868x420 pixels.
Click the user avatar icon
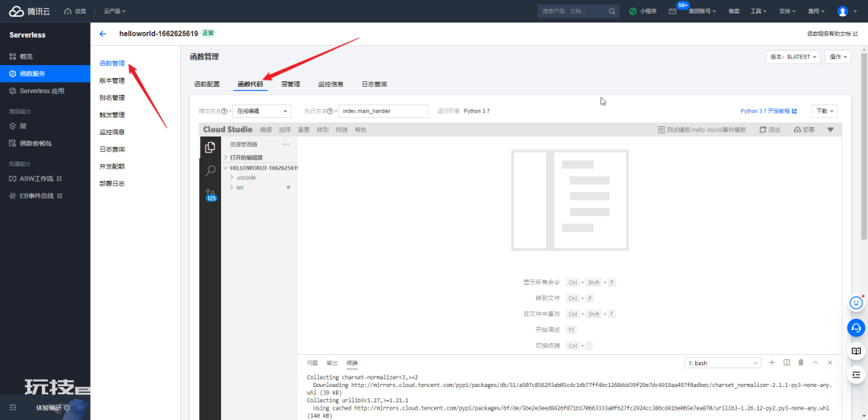pos(842,11)
